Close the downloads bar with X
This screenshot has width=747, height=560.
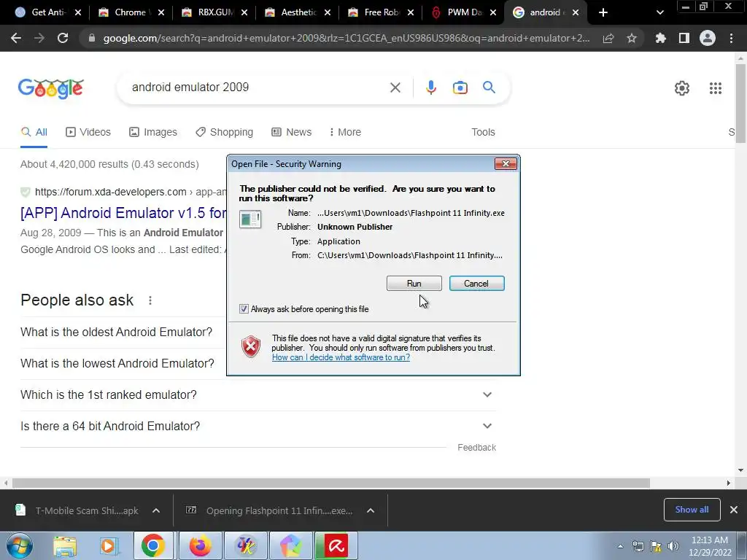(x=734, y=510)
